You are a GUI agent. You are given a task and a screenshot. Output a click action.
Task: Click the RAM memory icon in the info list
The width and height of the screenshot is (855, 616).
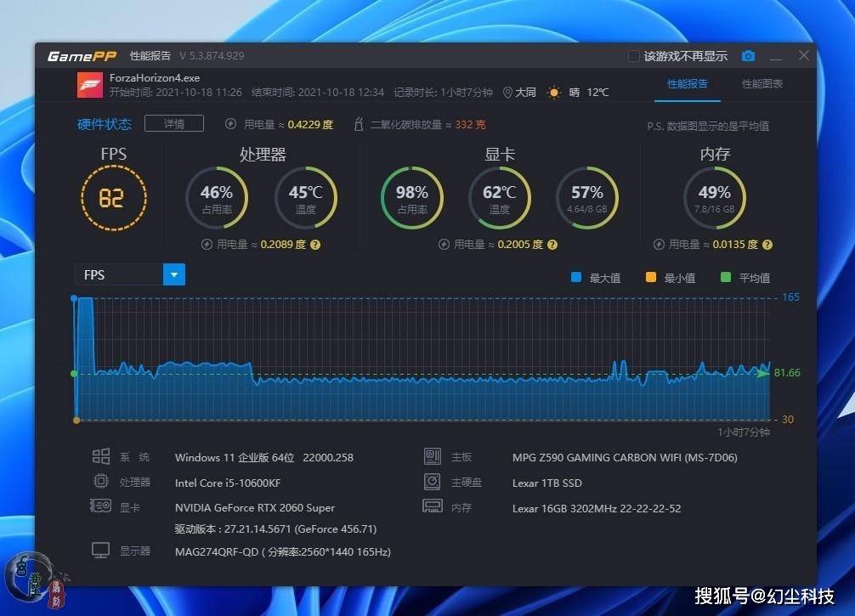click(x=433, y=507)
